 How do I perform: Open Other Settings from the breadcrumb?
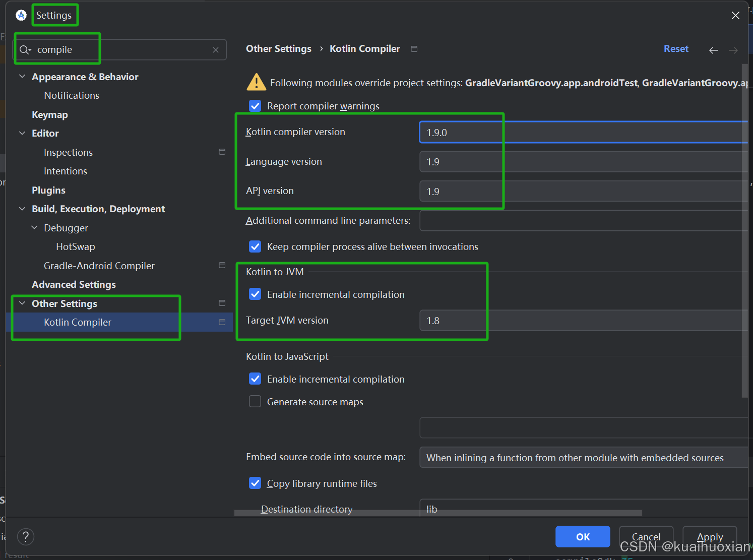(x=278, y=48)
